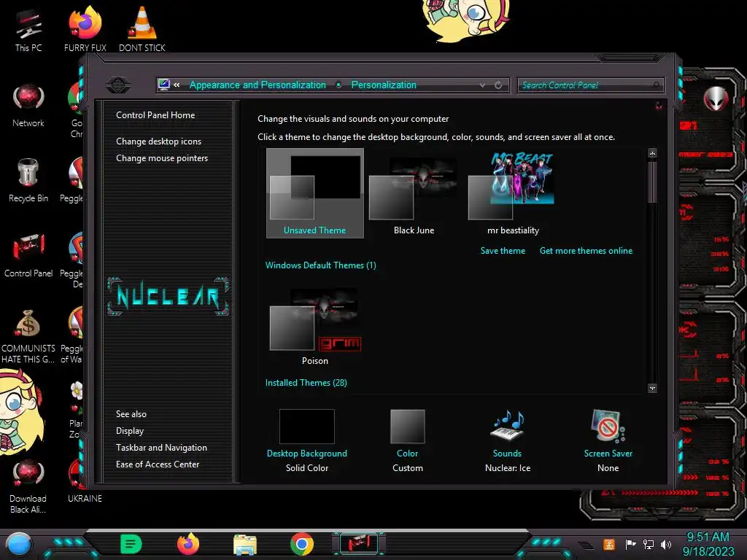
Task: Open taskbar clock 9:51 AM
Action: [708, 544]
